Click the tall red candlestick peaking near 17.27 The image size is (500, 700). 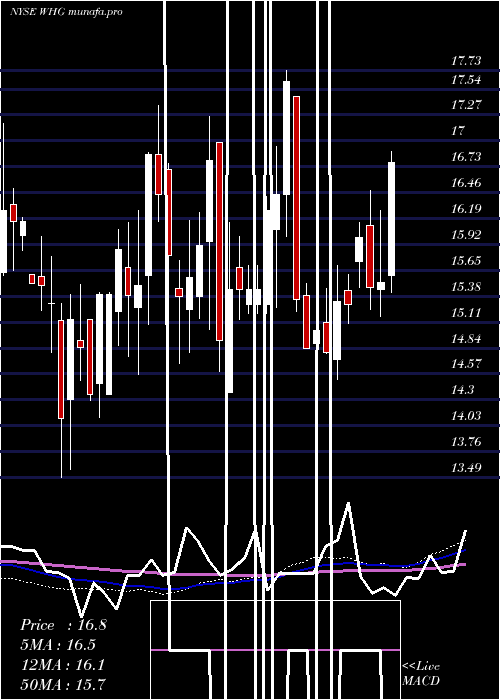[x=296, y=198]
